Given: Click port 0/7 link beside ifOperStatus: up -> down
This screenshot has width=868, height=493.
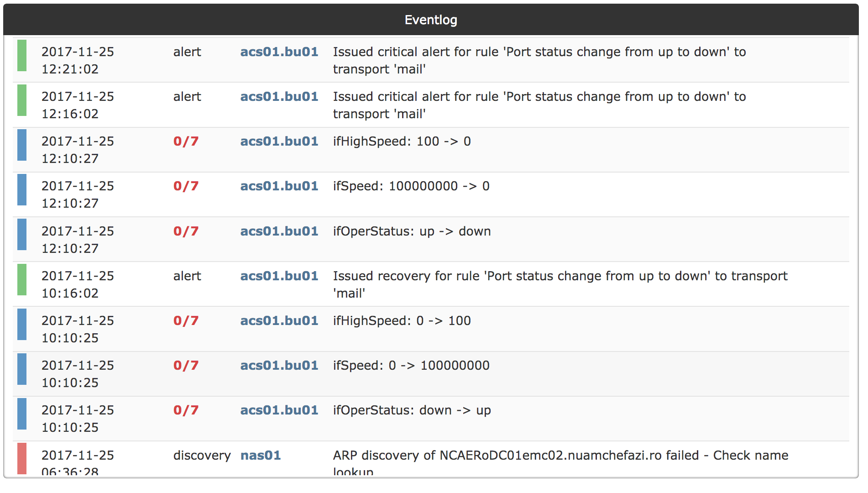Looking at the screenshot, I should (x=186, y=231).
